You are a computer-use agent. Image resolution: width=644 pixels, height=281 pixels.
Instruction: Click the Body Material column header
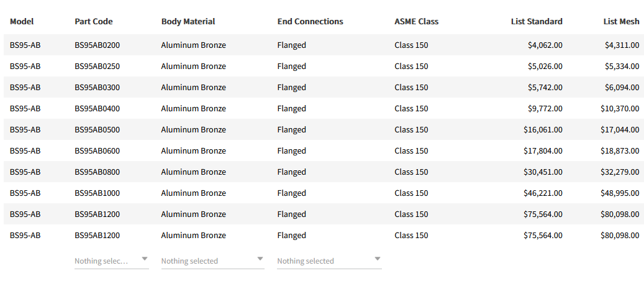[x=188, y=21]
